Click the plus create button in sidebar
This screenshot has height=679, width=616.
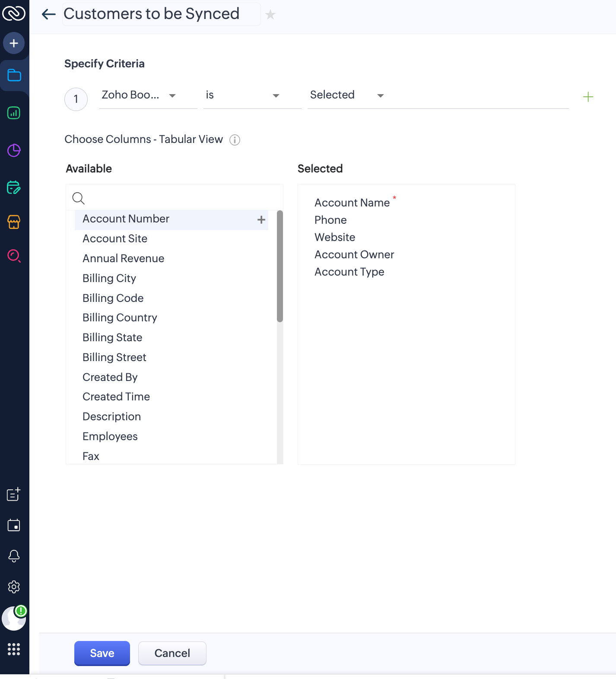14,43
